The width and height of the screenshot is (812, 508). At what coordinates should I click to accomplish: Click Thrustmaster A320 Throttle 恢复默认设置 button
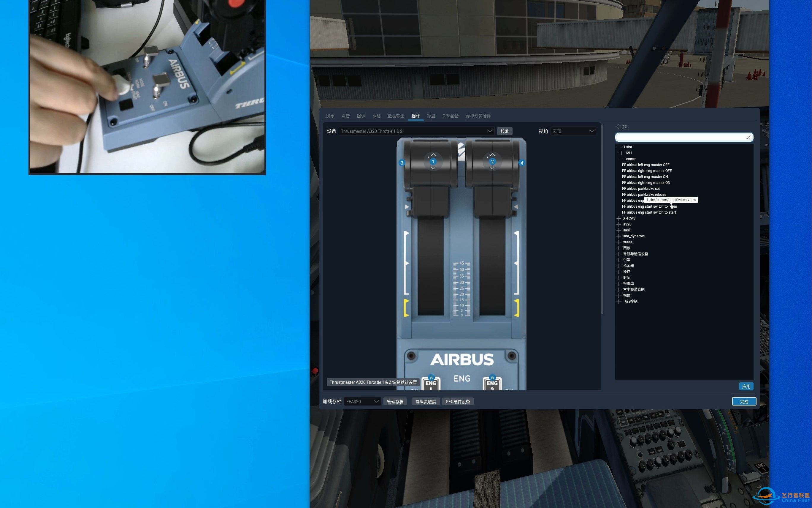373,382
